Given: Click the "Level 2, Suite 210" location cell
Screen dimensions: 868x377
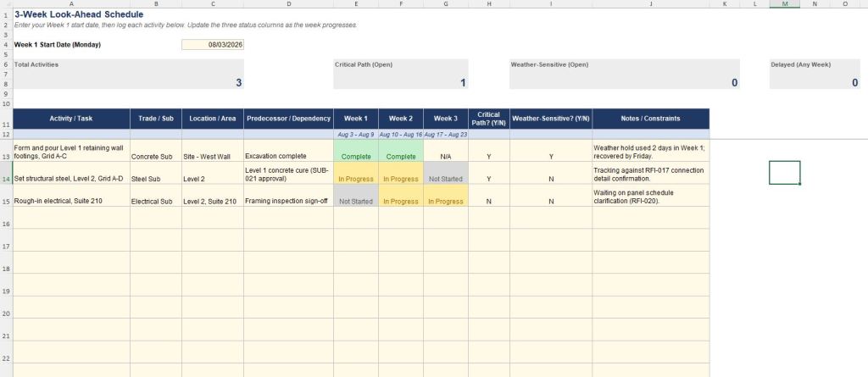Looking at the screenshot, I should click(213, 196).
